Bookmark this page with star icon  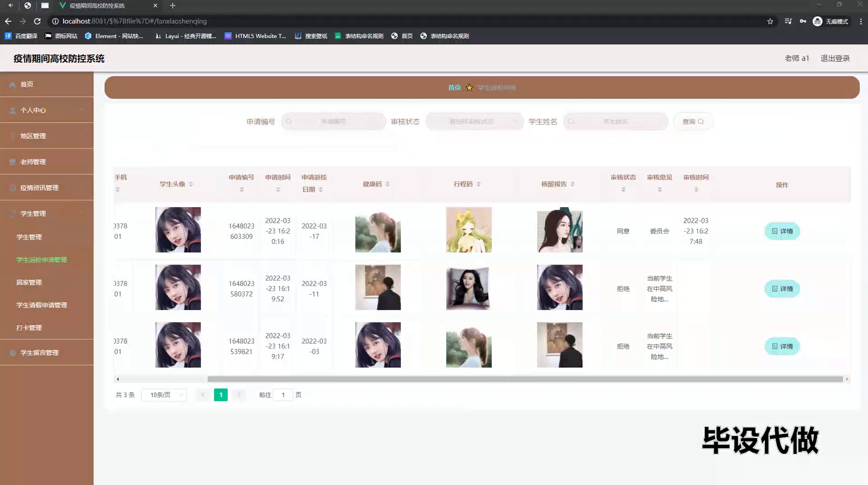coord(770,21)
